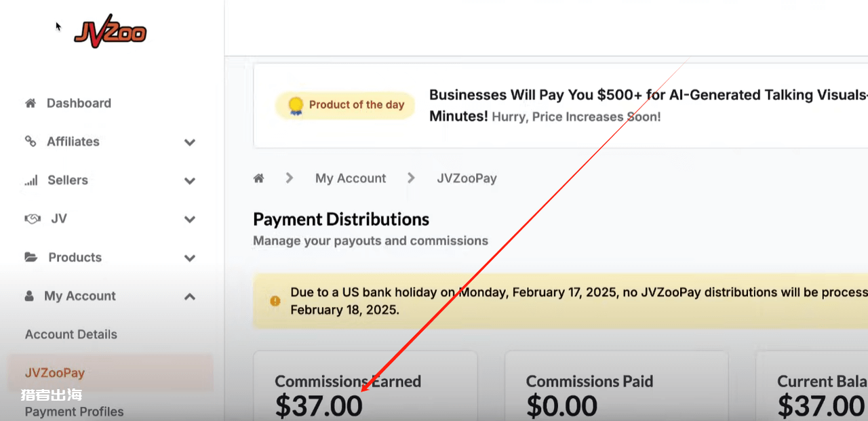This screenshot has height=421, width=868.
Task: Open Payment Profiles in the sidebar
Action: pos(75,412)
